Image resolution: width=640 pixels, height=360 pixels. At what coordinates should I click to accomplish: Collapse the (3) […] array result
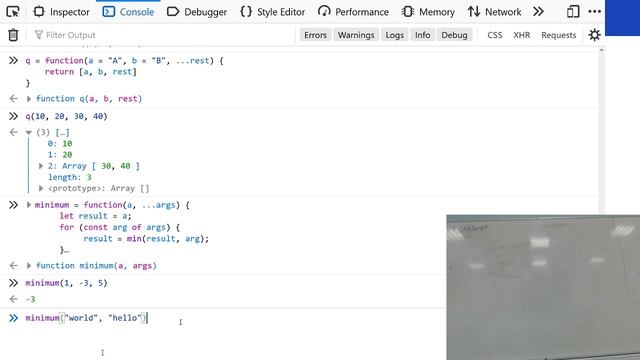click(29, 133)
